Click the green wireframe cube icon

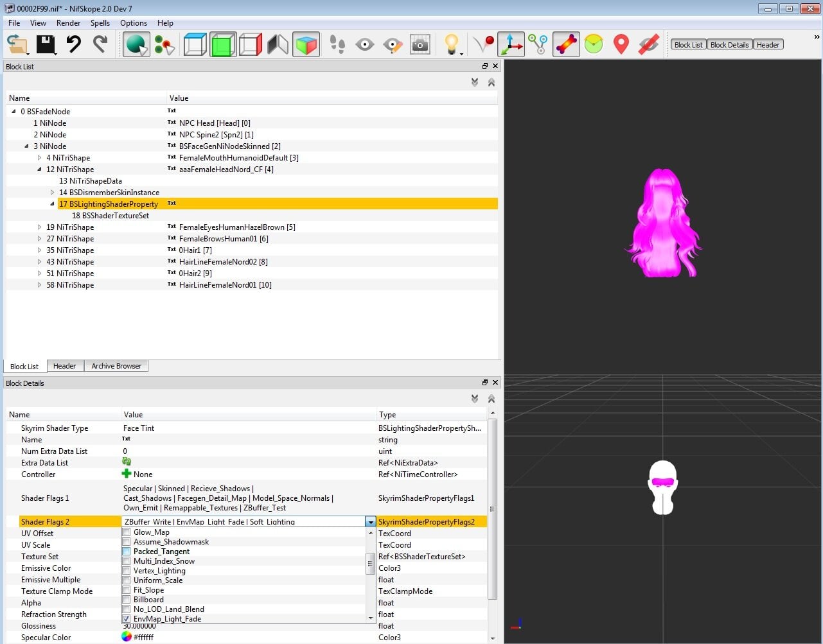click(223, 44)
